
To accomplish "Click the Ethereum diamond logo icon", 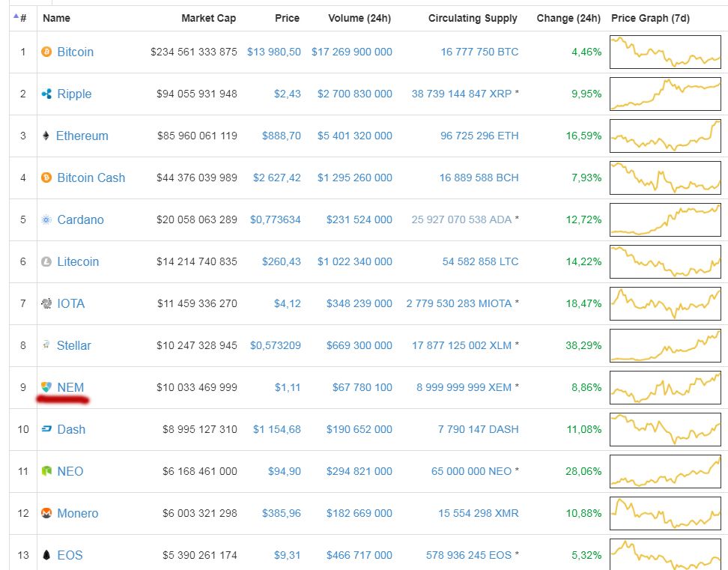I will coord(46,136).
